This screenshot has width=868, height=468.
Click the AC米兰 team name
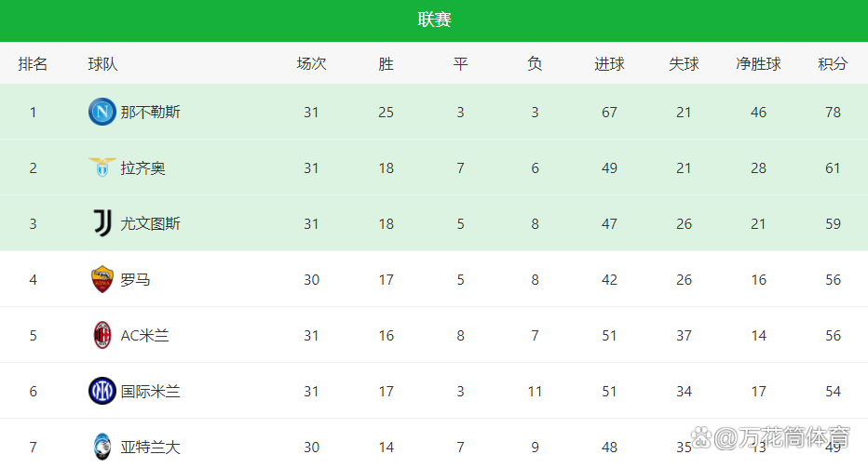click(145, 336)
